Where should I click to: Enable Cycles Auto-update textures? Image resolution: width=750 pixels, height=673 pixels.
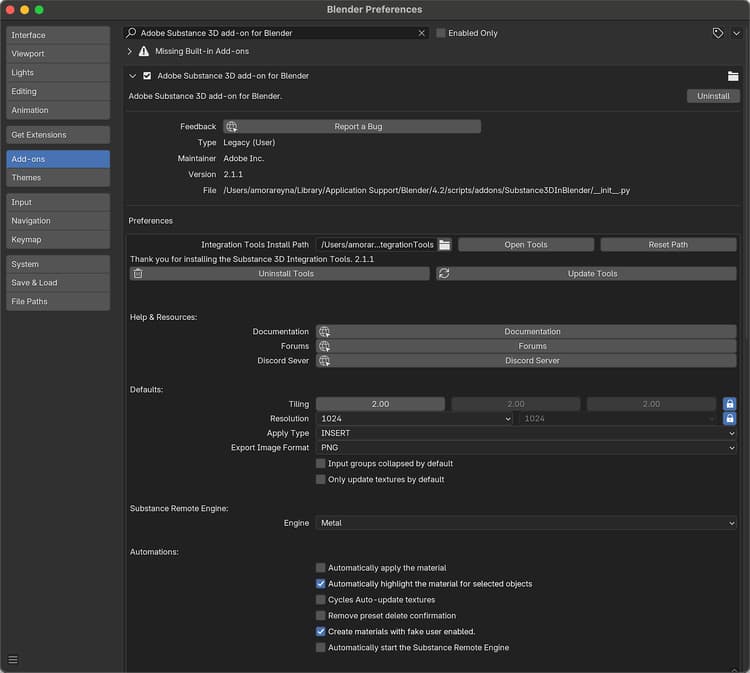320,600
